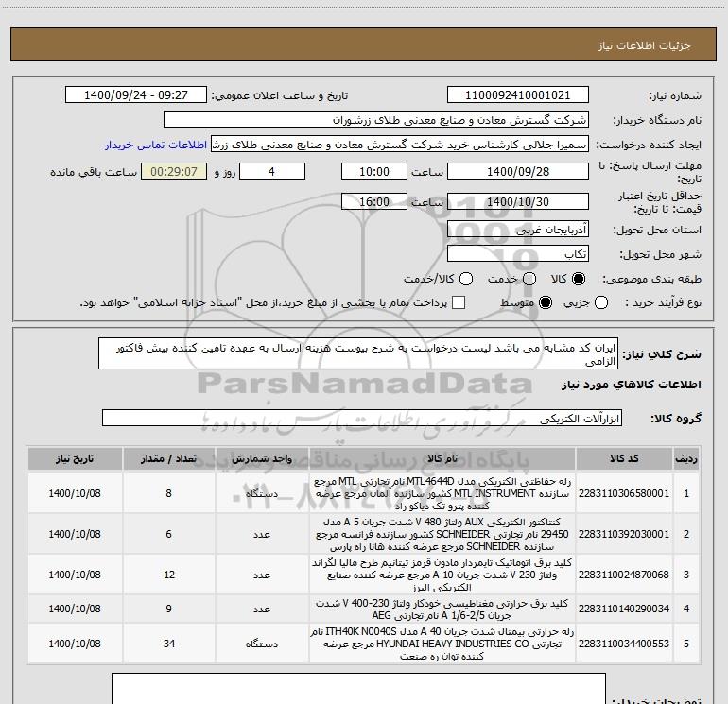Click the گروه کالا field ابزارآلات الکتریکی
This screenshot has width=728, height=704.
(362, 418)
